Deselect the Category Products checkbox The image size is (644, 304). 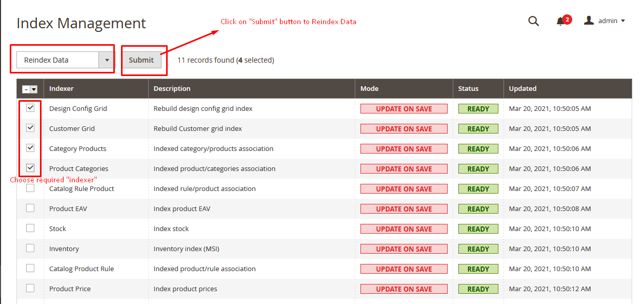tap(30, 148)
